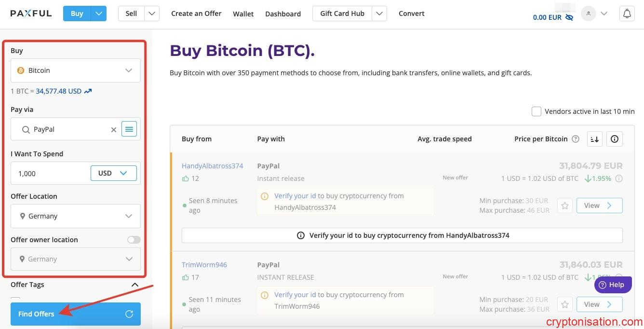The image size is (644, 329).
Task: Click the Find Offers button
Action: pos(76,314)
